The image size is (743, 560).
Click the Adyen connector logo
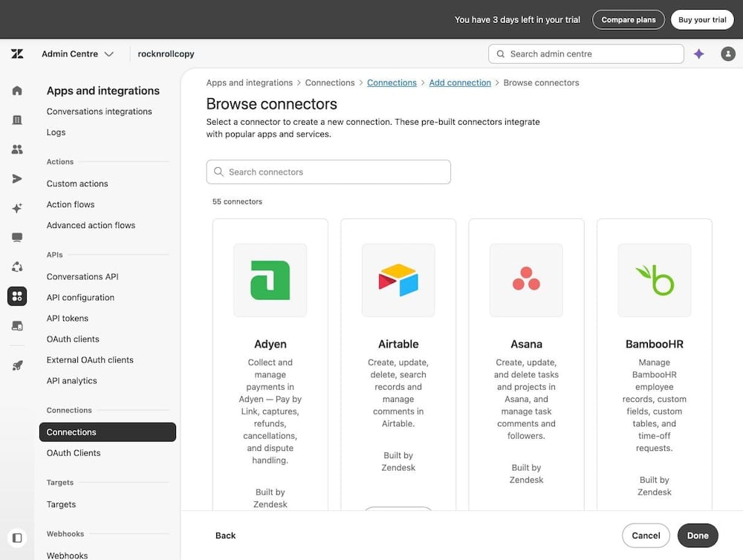270,280
